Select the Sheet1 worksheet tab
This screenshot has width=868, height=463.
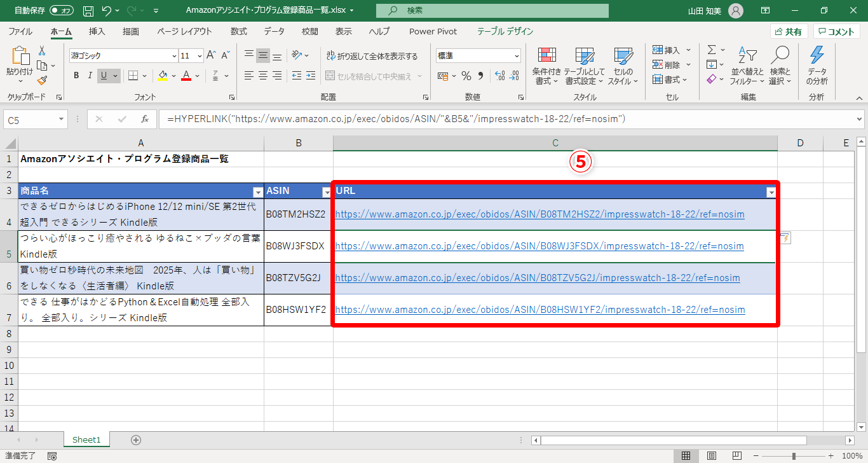click(x=87, y=439)
